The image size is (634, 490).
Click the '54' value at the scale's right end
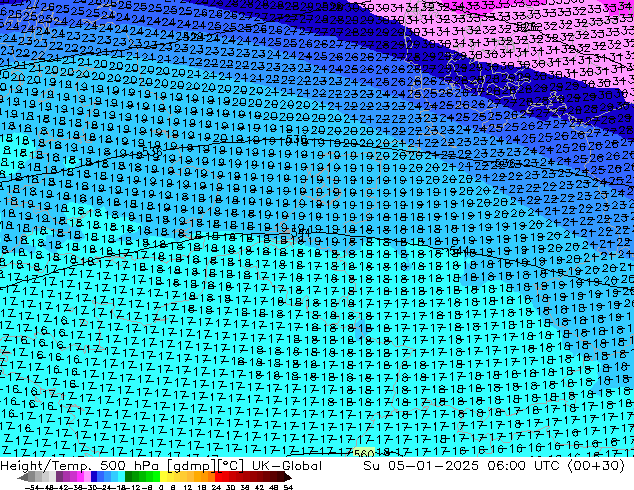tap(288, 487)
